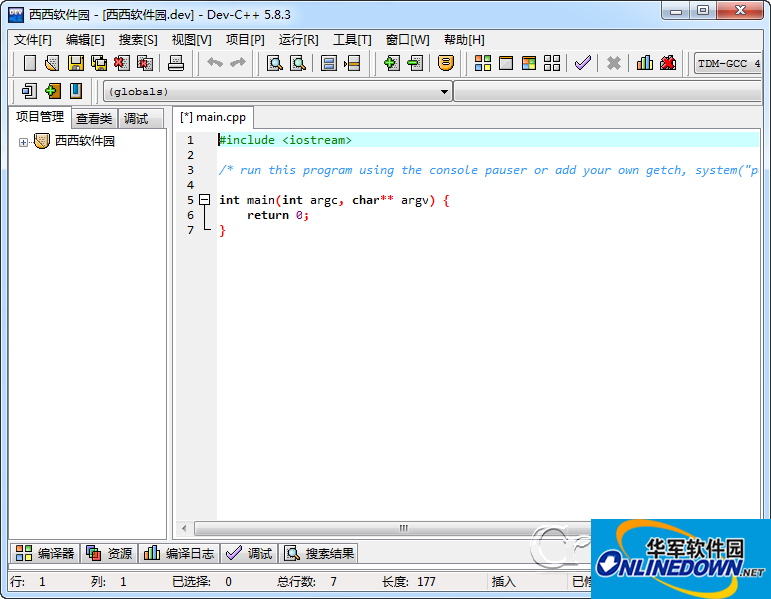Collapse the main function code fold
The width and height of the screenshot is (771, 599).
pyautogui.click(x=205, y=200)
